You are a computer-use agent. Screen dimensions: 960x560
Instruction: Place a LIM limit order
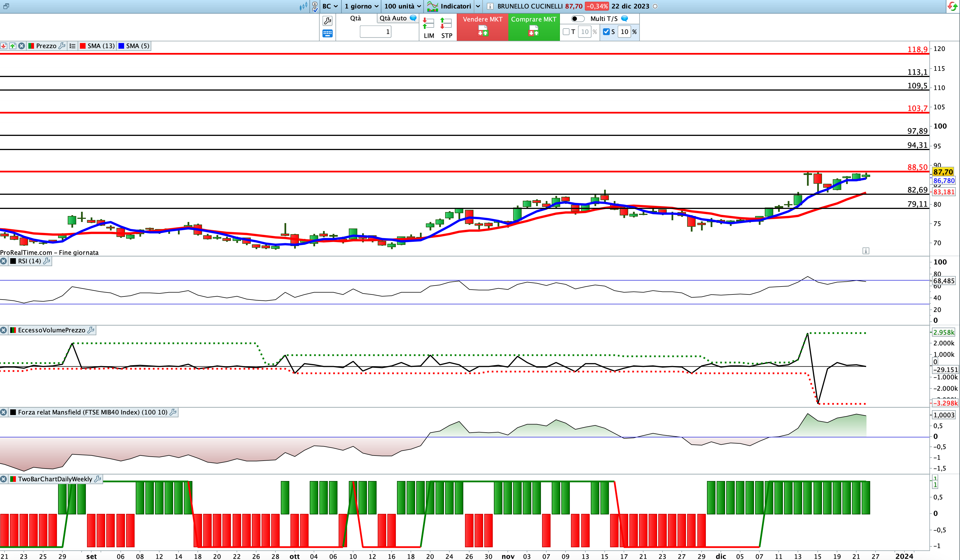[x=429, y=28]
